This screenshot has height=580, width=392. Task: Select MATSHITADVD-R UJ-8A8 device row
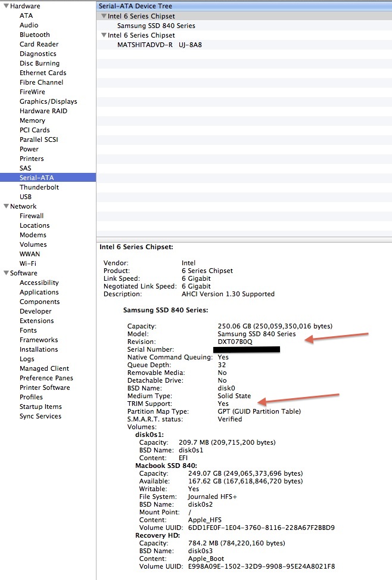pos(160,45)
